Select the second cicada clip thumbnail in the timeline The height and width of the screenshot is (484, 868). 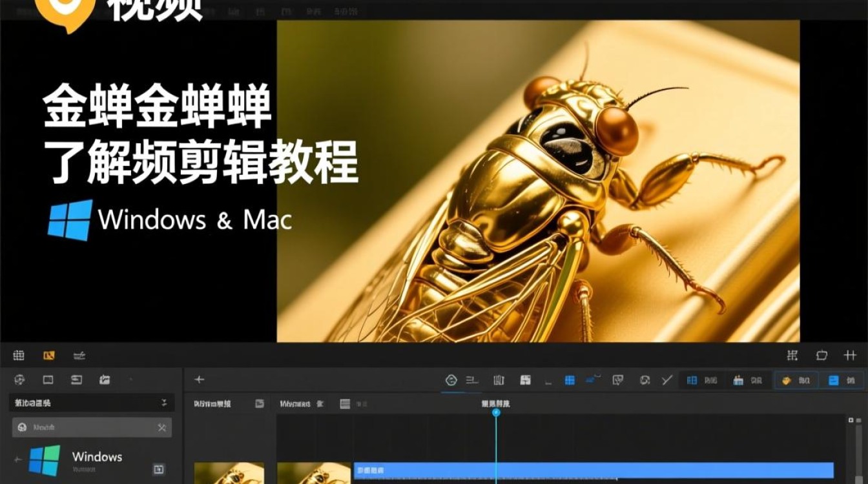tap(315, 473)
